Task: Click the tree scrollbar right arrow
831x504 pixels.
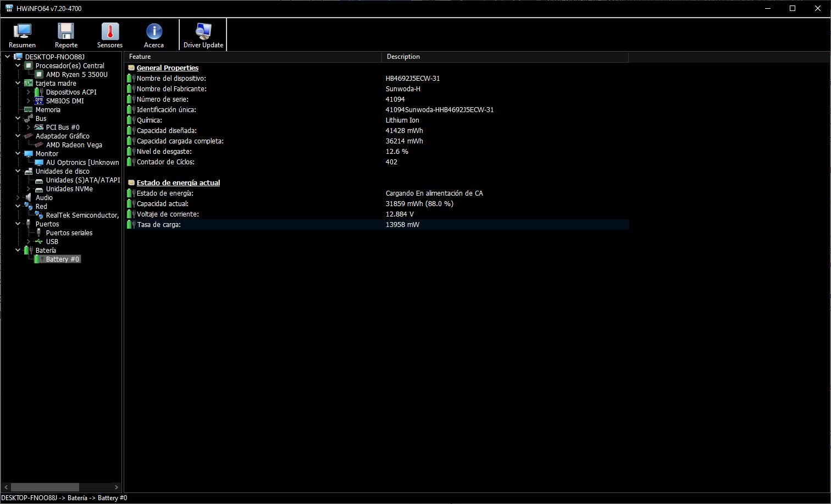Action: click(x=116, y=487)
